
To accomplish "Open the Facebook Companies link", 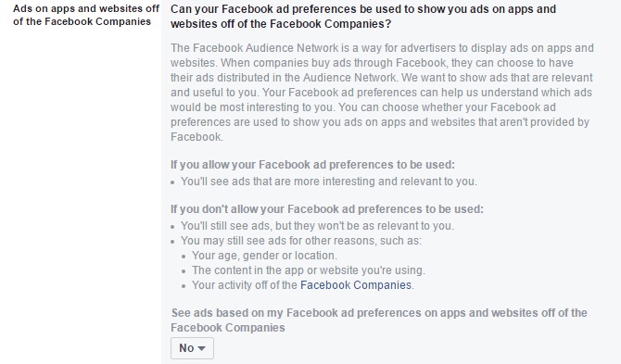I will coord(356,285).
